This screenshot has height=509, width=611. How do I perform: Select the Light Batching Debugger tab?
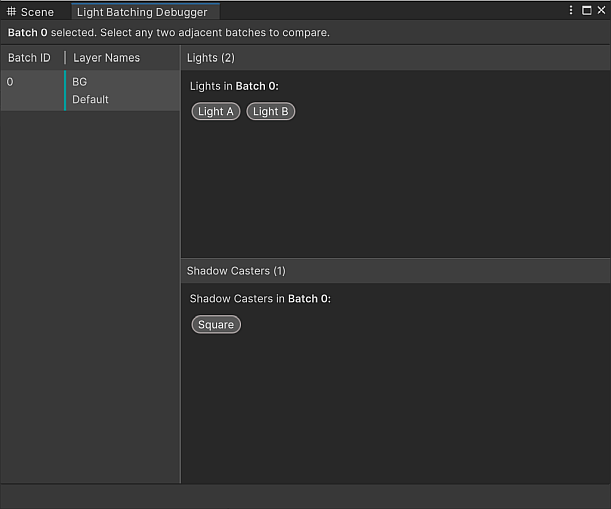point(142,12)
